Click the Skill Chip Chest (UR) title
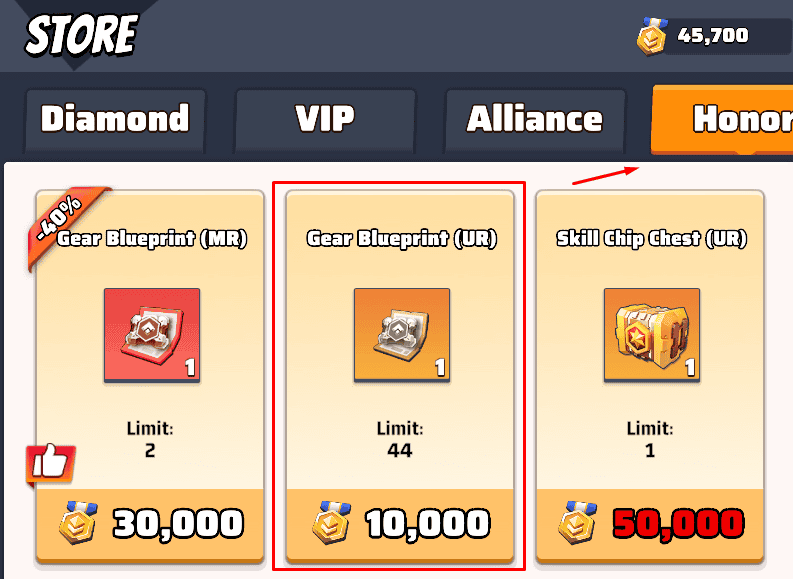This screenshot has width=793, height=579. coord(651,238)
